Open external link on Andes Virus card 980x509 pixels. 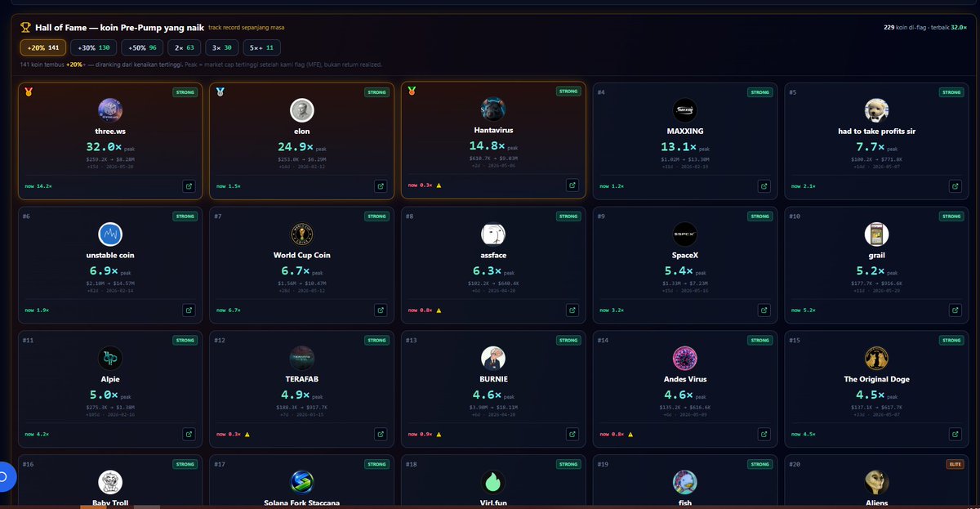tap(764, 434)
